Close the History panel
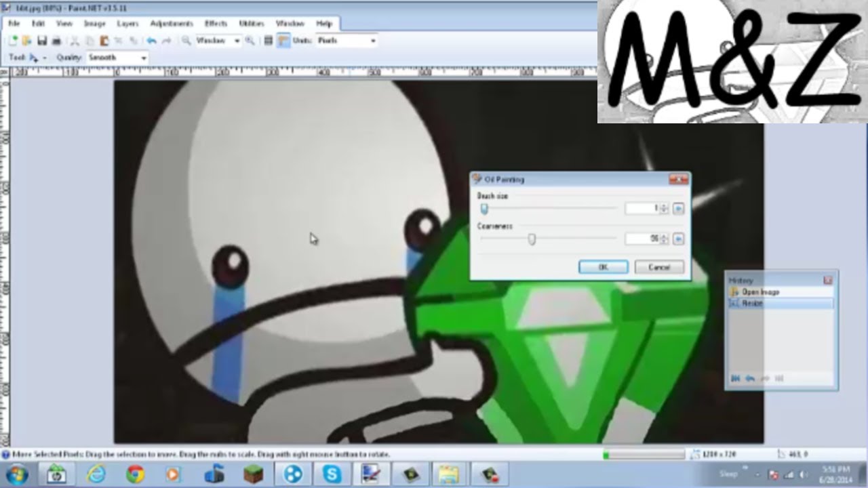This screenshot has width=868, height=488. 827,280
